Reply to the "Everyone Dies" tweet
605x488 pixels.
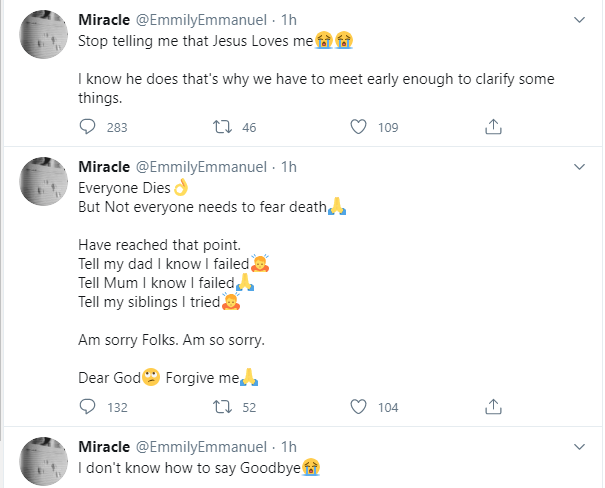click(87, 407)
